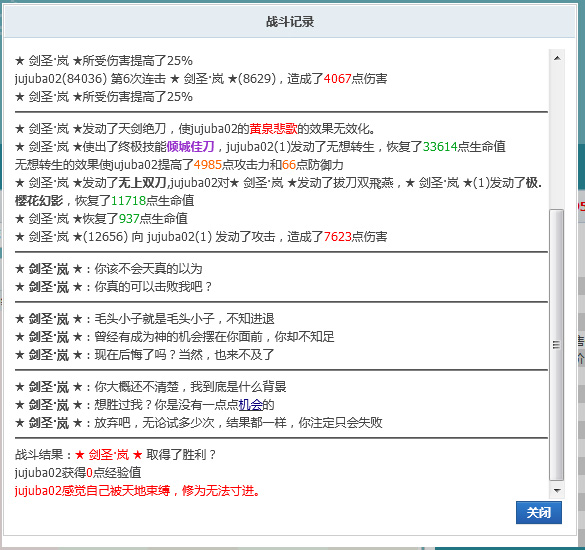Viewport: 585px width, 550px height.
Task: Click the vertical scrollbar thumb
Action: (557, 345)
